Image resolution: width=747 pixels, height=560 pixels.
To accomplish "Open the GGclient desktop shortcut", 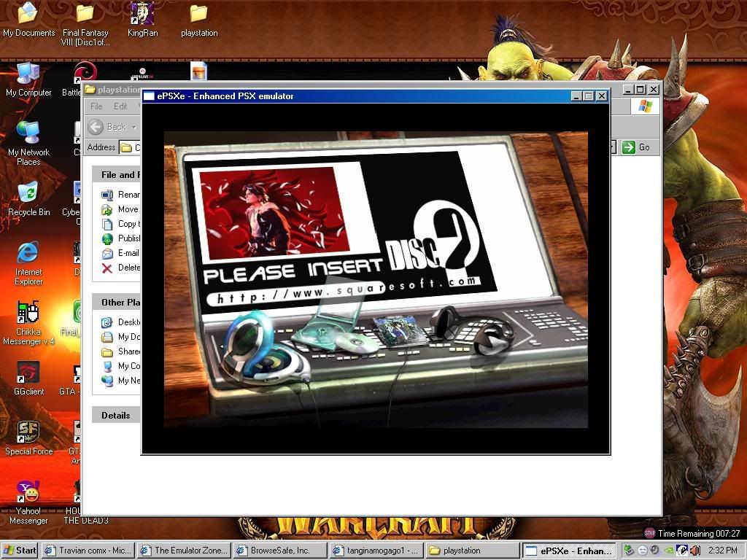I will point(28,373).
